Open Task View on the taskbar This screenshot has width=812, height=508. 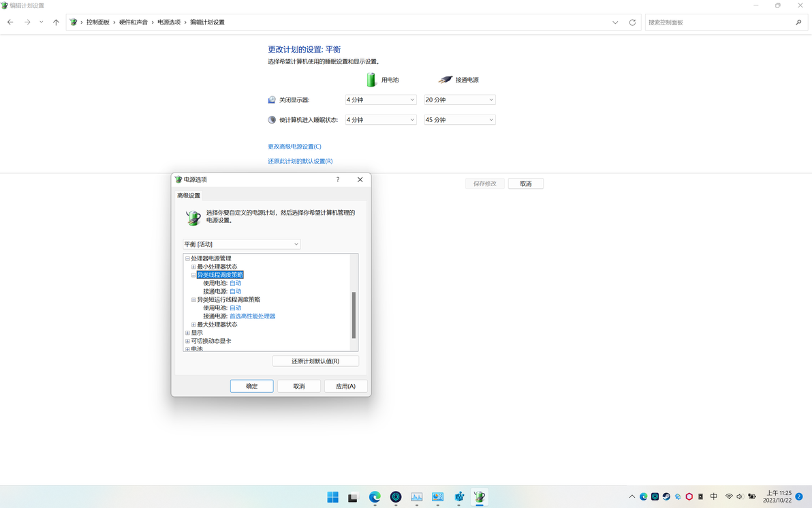tap(353, 497)
